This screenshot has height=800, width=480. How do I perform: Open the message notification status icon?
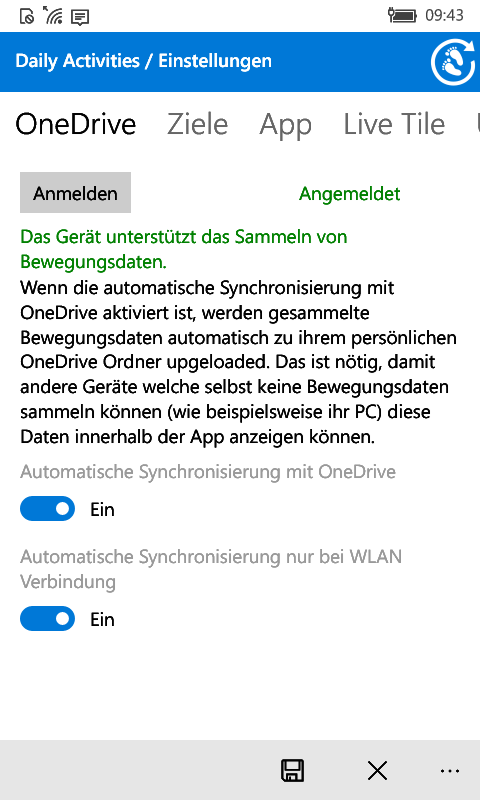(80, 17)
